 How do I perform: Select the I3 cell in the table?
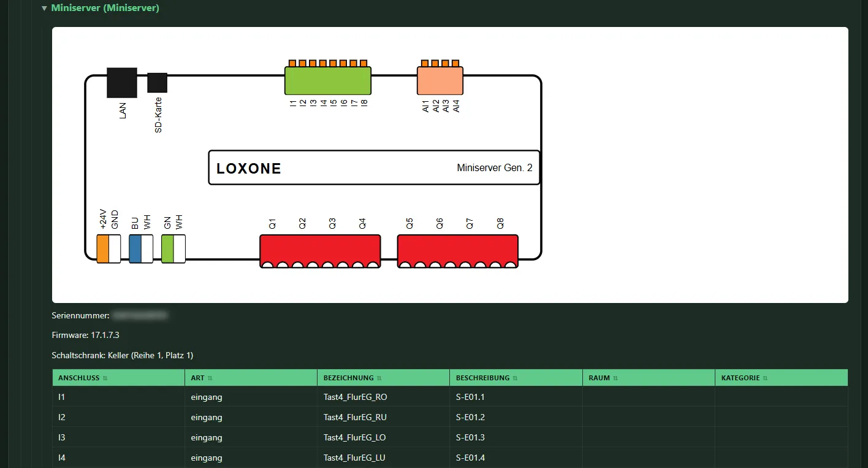[118, 437]
